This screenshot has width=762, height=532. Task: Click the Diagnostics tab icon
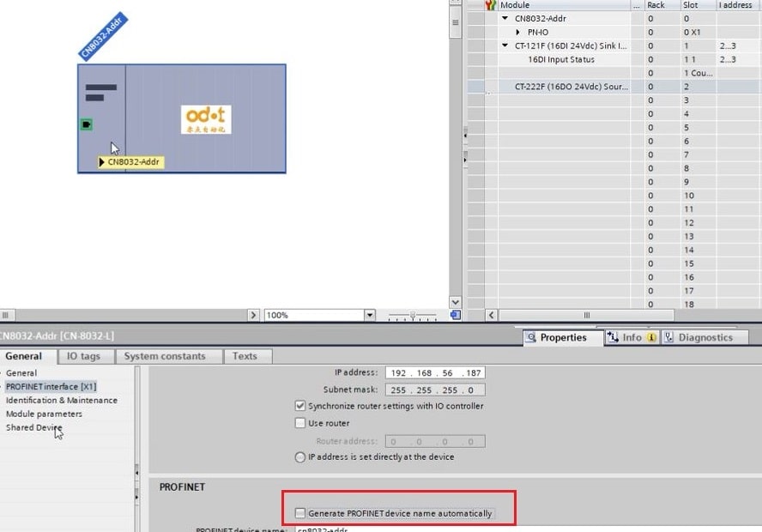click(x=668, y=337)
